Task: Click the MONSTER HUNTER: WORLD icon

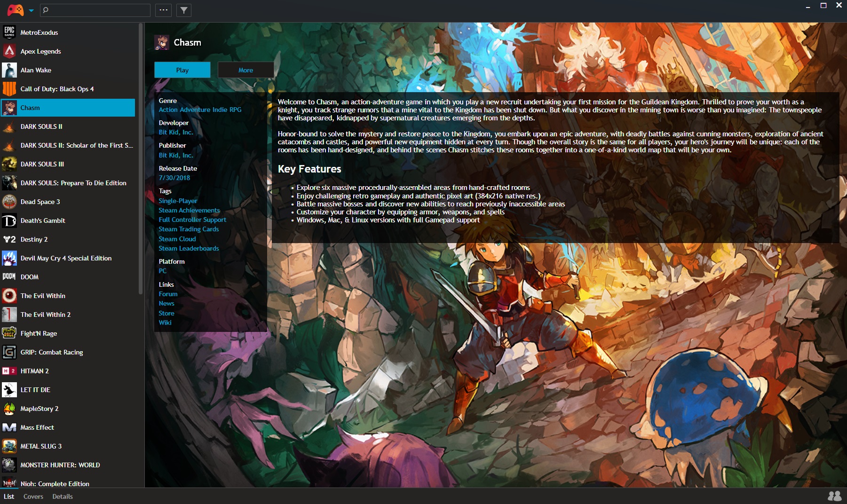Action: (9, 465)
